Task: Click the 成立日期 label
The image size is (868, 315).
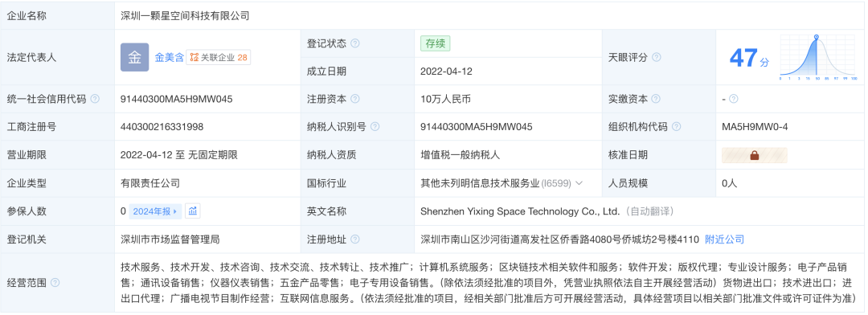Action: pyautogui.click(x=326, y=72)
